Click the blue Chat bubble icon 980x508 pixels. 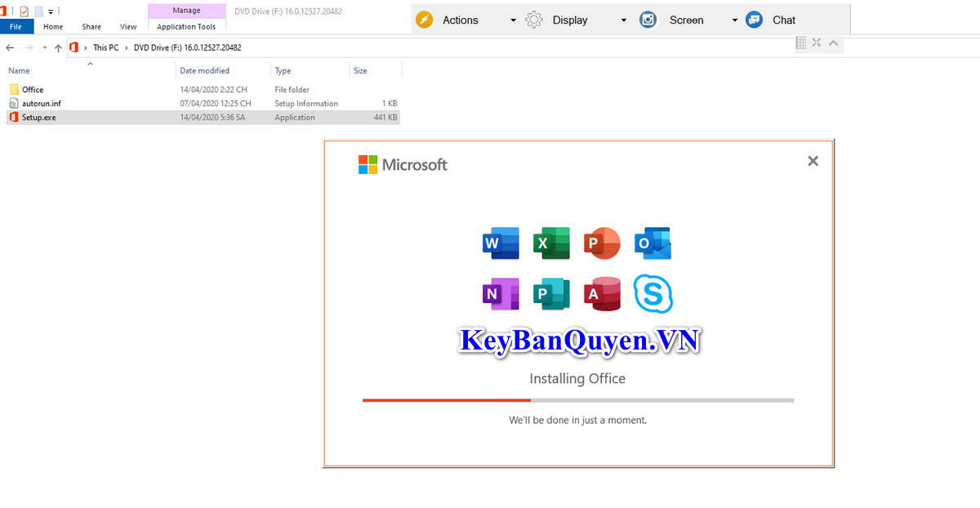(753, 20)
